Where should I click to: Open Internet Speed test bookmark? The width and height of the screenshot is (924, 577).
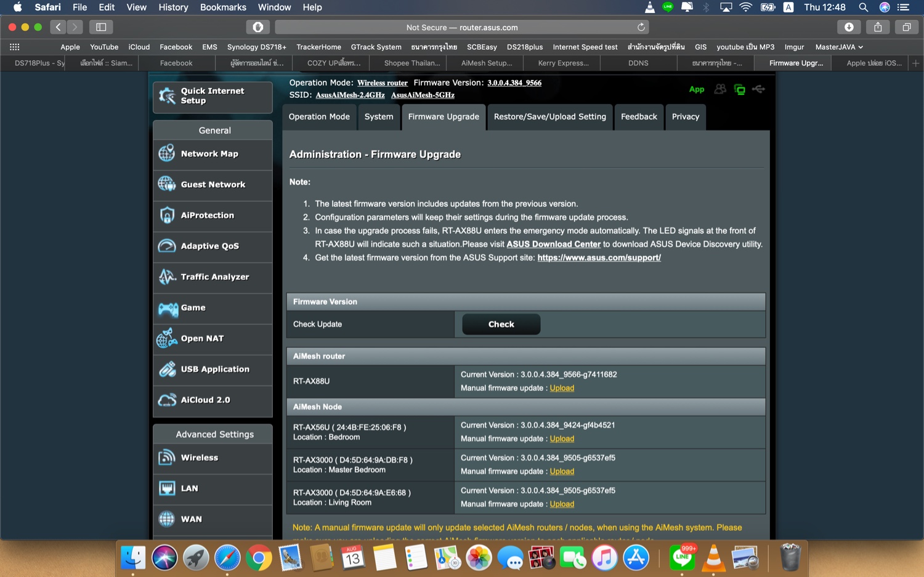coord(585,47)
